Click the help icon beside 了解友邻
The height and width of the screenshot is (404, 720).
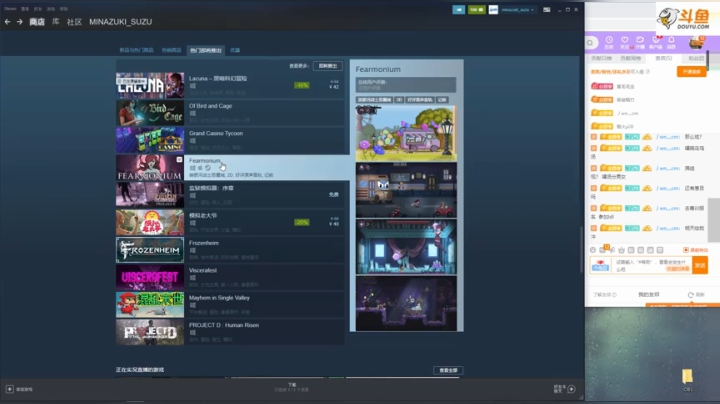tap(614, 295)
